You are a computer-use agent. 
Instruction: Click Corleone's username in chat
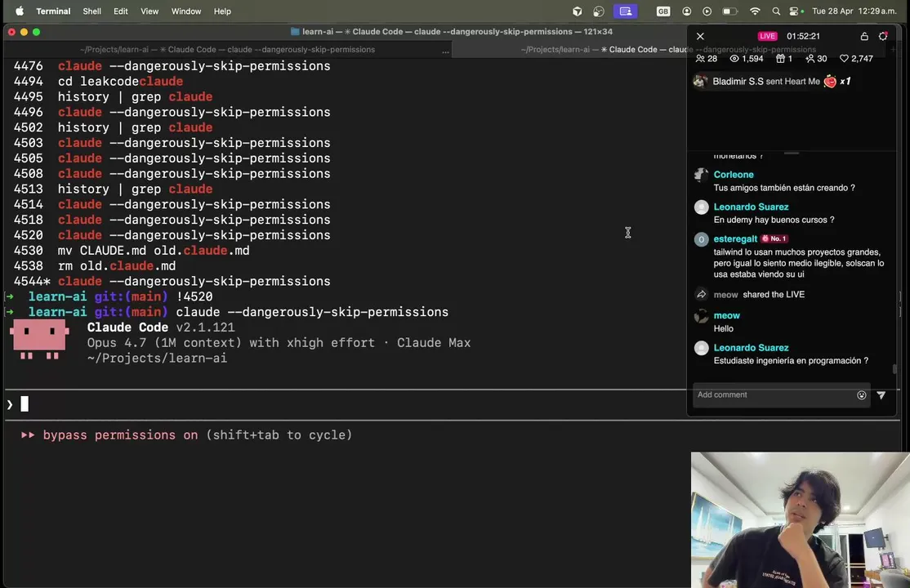coord(734,175)
